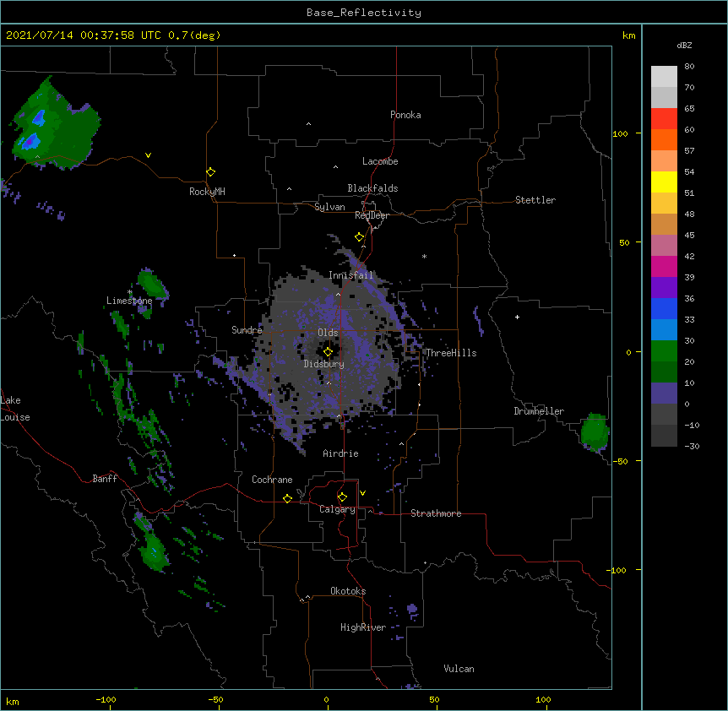This screenshot has width=728, height=711.
Task: Click the 0.7(deg) elevation angle text
Action: click(194, 35)
